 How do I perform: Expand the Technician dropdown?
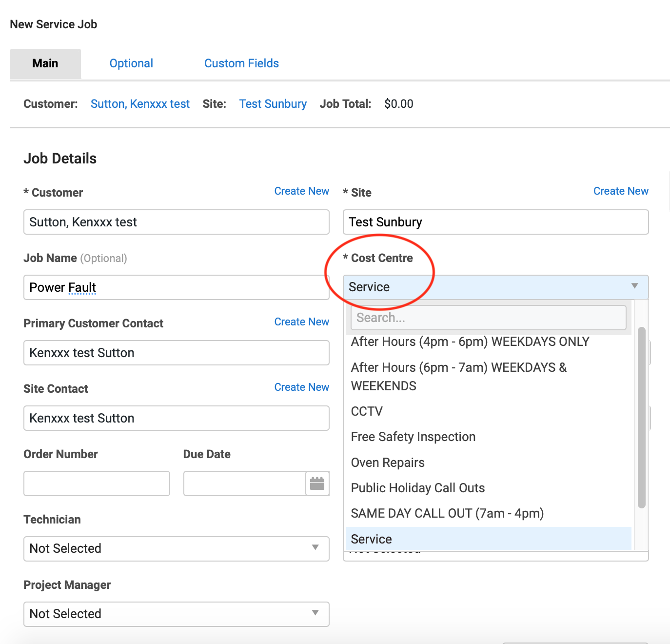tap(176, 548)
